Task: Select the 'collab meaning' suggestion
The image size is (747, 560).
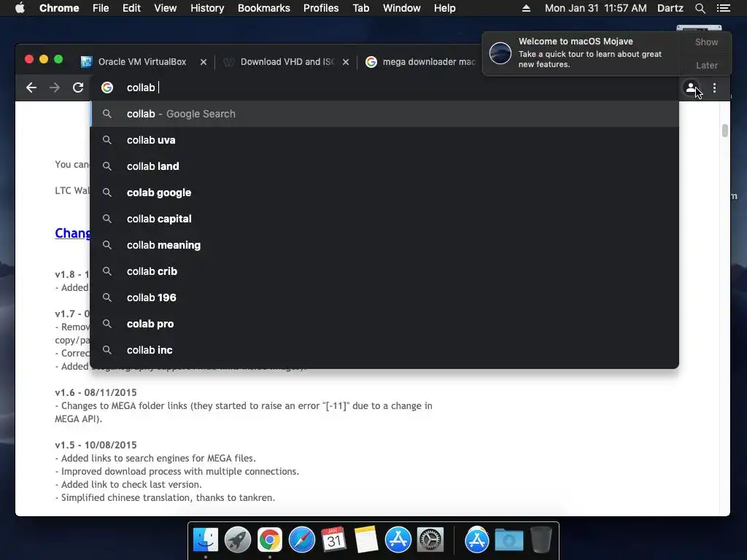Action: (x=384, y=245)
